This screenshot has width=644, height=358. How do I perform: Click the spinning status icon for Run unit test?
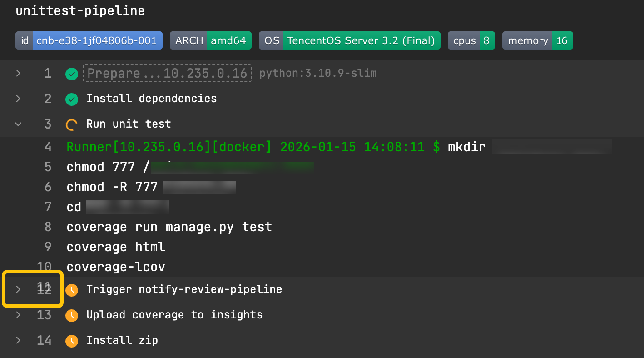[x=72, y=124]
